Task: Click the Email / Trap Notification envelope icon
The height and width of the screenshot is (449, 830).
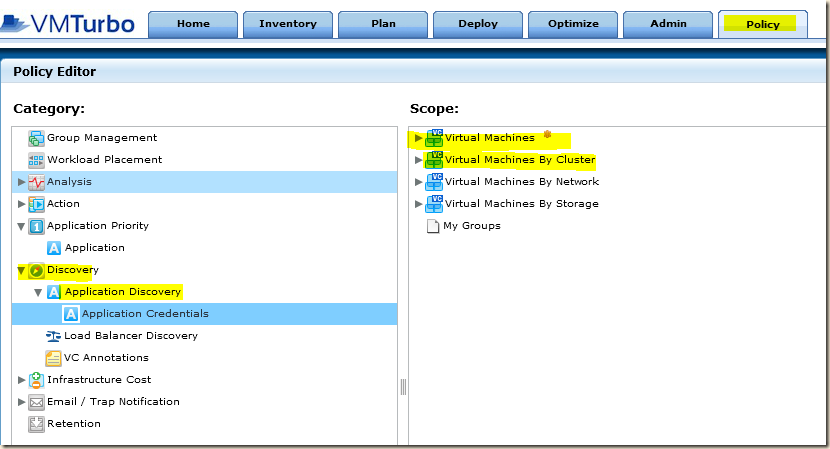Action: point(36,402)
